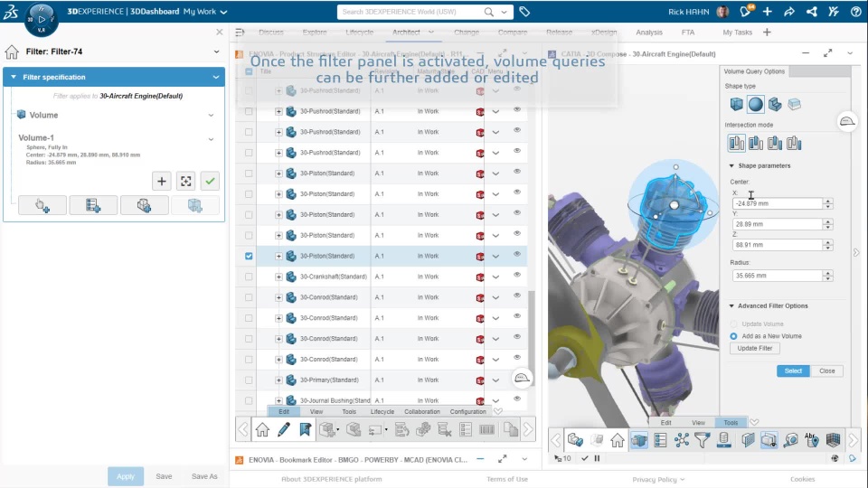The width and height of the screenshot is (868, 488).
Task: Open the Volume section chevron
Action: pos(211,115)
